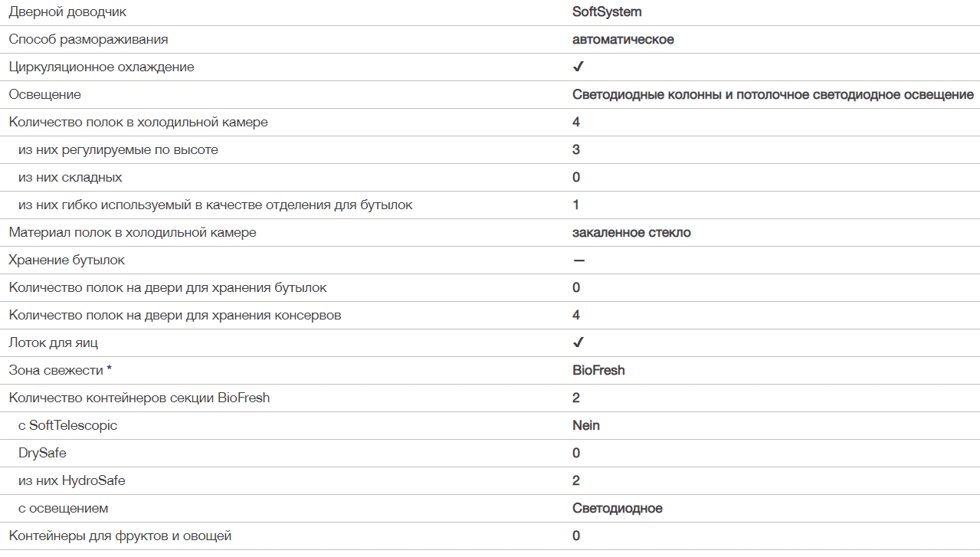
Task: Click the asterisk after Зона свежести
Action: [110, 369]
